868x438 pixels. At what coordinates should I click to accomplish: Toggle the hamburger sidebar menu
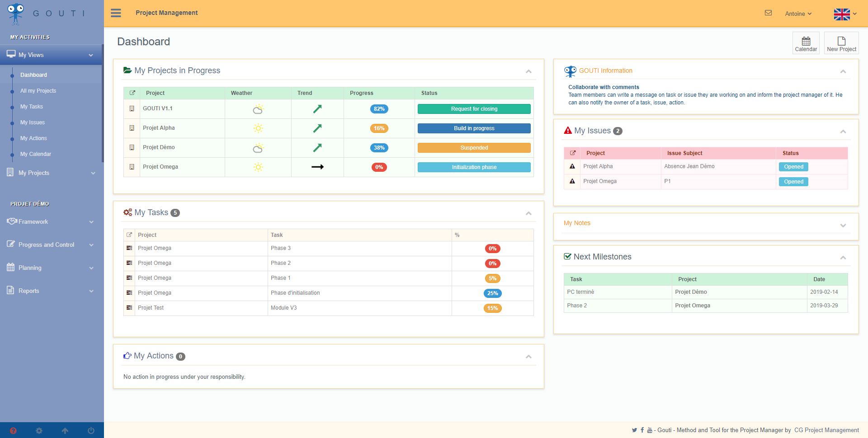click(116, 13)
